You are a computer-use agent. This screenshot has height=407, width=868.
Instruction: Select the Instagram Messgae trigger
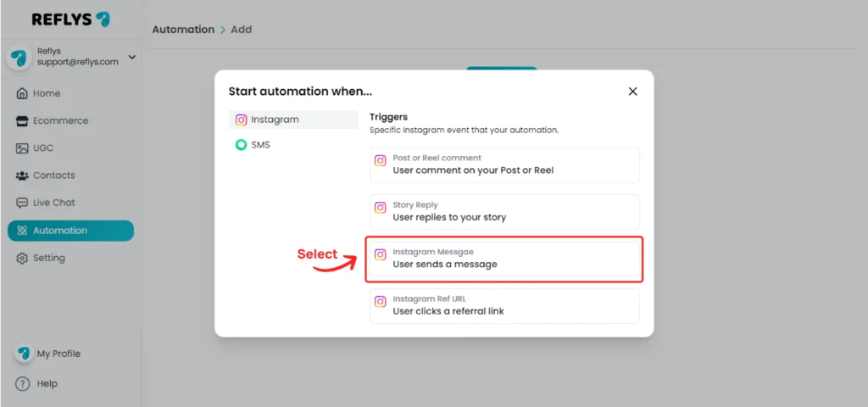tap(504, 259)
